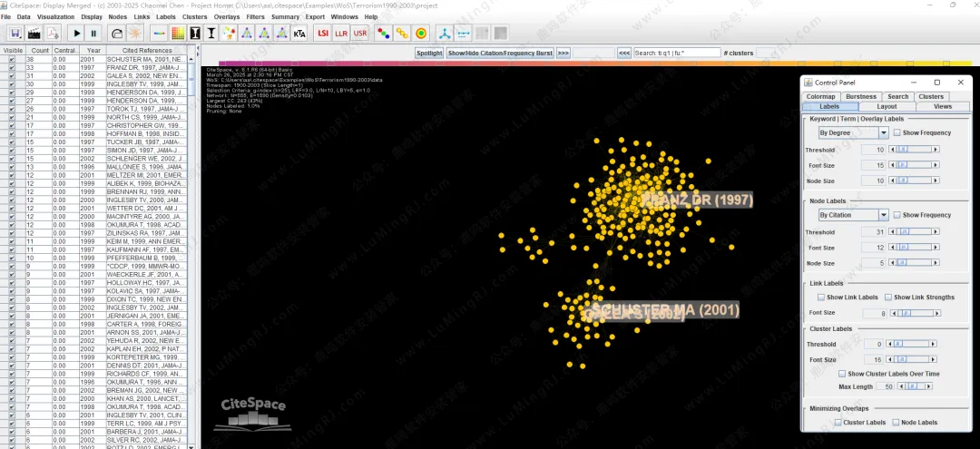Screen dimensions: 980x449
Task: Click the movie clapperboard icon
Action: click(x=35, y=34)
